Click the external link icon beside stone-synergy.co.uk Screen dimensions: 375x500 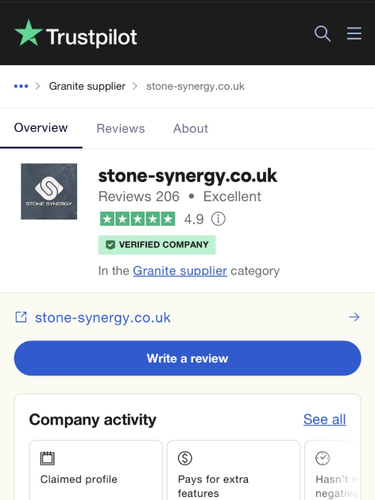(x=21, y=317)
